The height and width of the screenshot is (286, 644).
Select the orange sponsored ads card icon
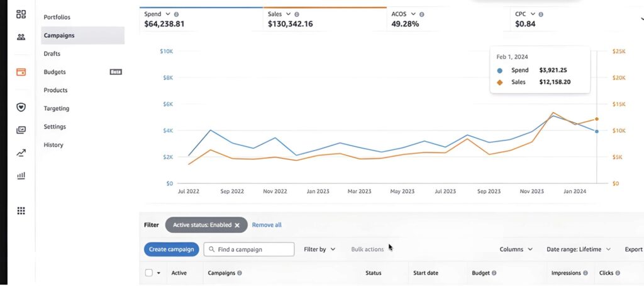(x=21, y=72)
